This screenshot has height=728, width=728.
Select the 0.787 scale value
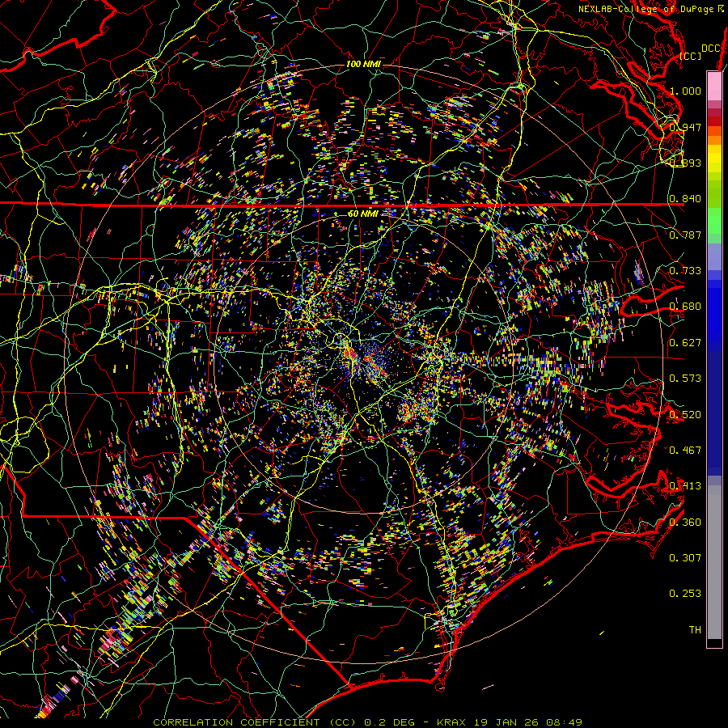(685, 235)
